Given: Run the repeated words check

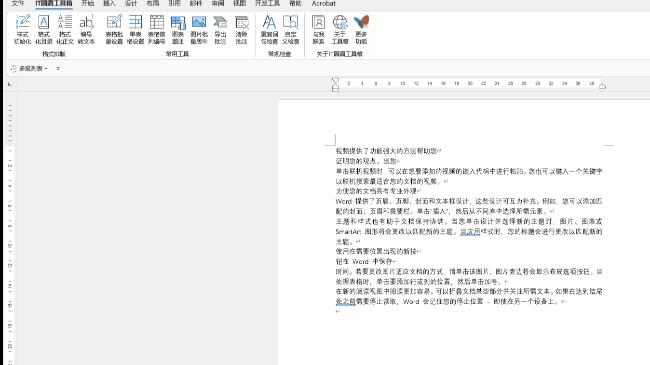Looking at the screenshot, I should tap(269, 29).
